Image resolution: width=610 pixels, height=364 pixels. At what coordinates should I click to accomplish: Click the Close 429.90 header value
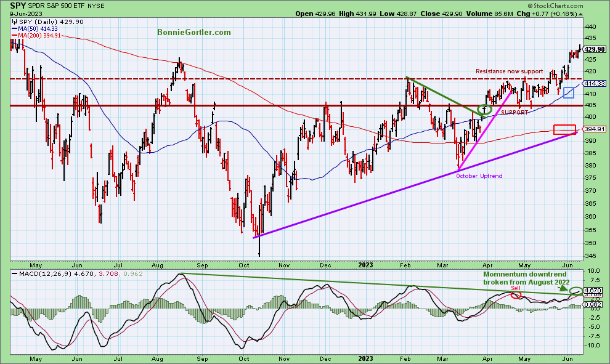[x=442, y=14]
